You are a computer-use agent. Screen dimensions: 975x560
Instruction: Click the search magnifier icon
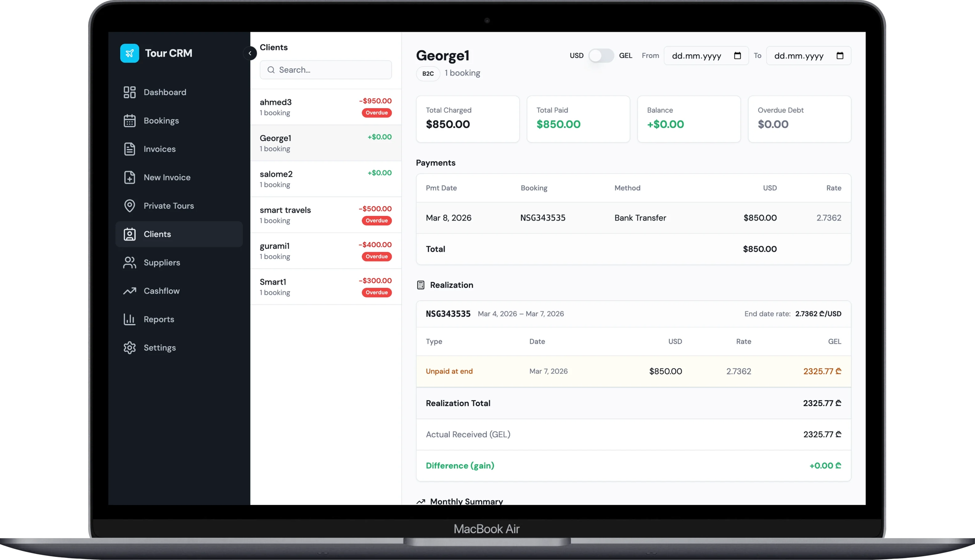(271, 70)
